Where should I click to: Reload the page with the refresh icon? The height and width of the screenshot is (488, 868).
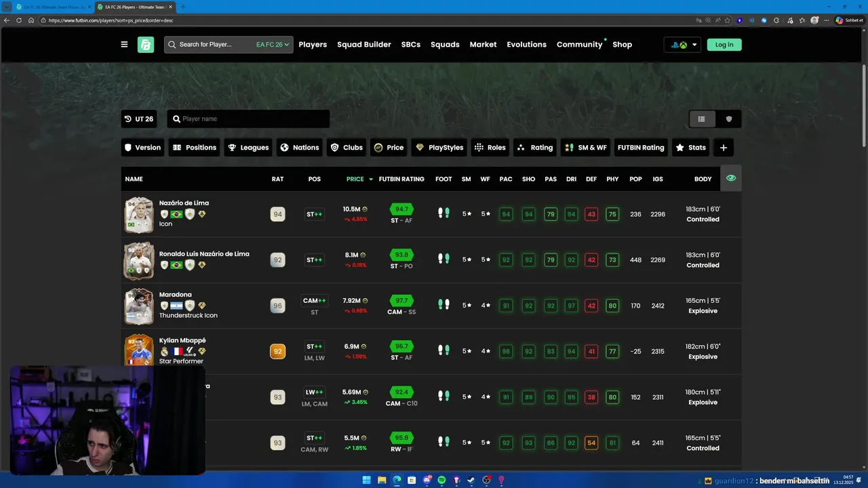19,20
